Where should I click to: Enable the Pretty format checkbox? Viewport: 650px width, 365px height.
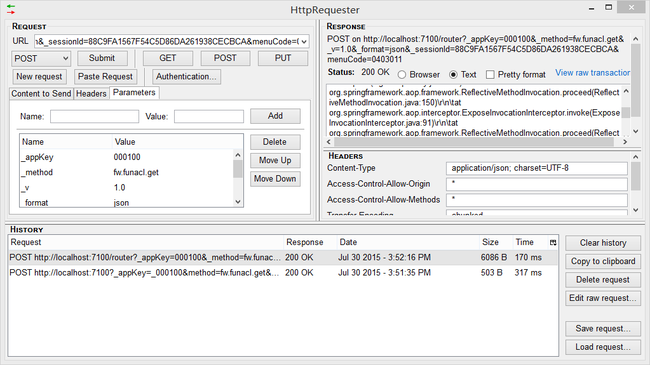point(490,75)
